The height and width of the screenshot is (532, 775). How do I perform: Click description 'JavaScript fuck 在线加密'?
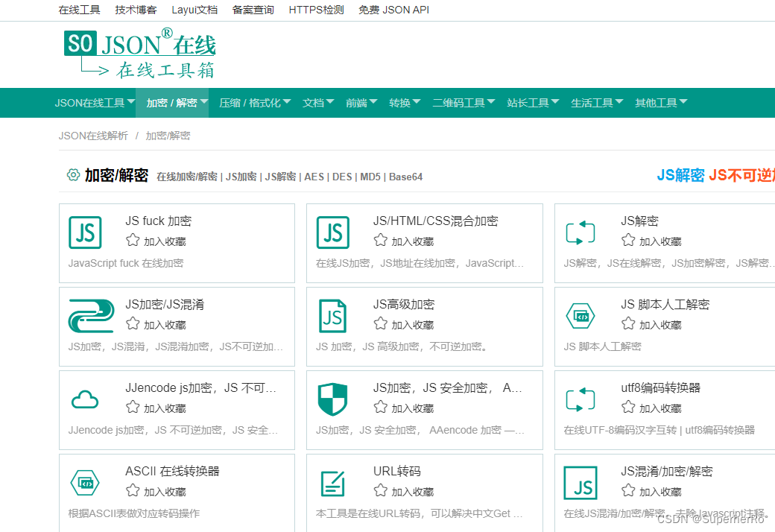pyautogui.click(x=126, y=263)
